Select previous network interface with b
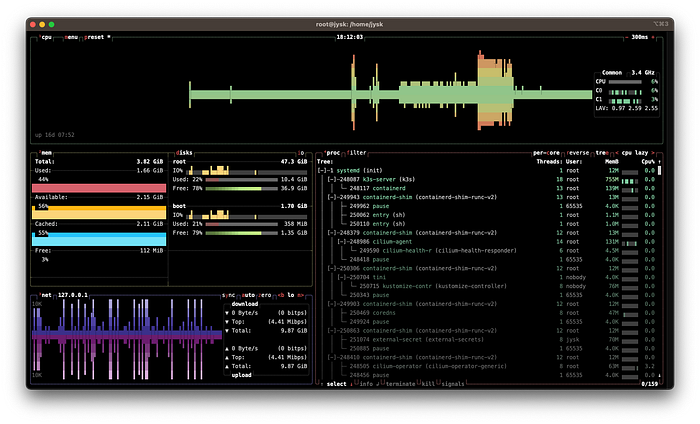The width and height of the screenshot is (700, 424). coord(281,295)
